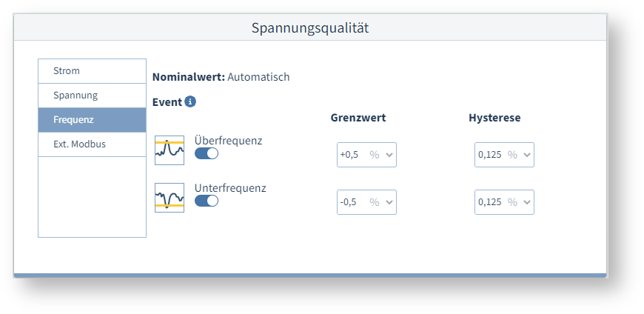Switch to the Strom tab
Image resolution: width=644 pixels, height=314 pixels.
tap(92, 71)
